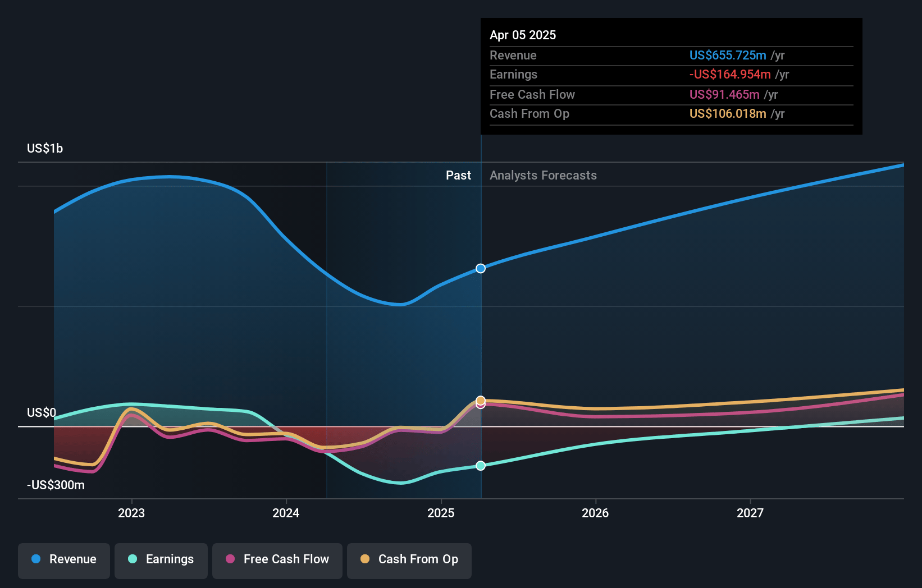Toggle the Earnings series legend button
Image resolution: width=922 pixels, height=588 pixels.
(161, 561)
